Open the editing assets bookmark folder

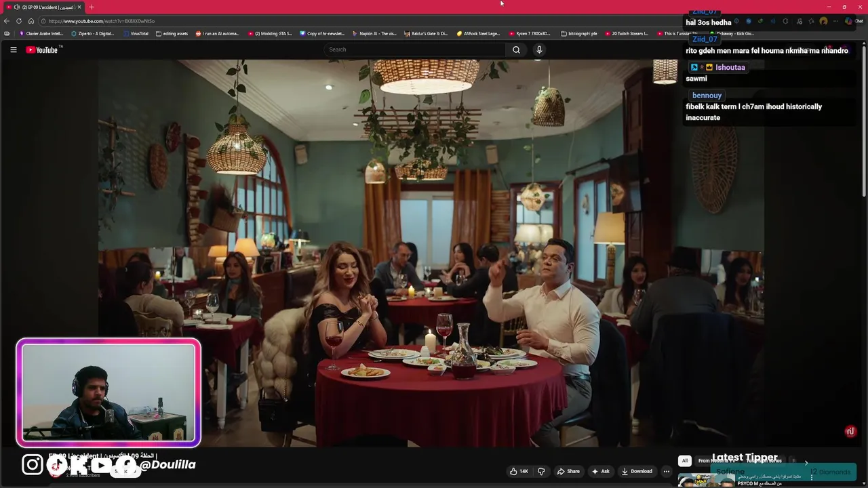tap(172, 33)
